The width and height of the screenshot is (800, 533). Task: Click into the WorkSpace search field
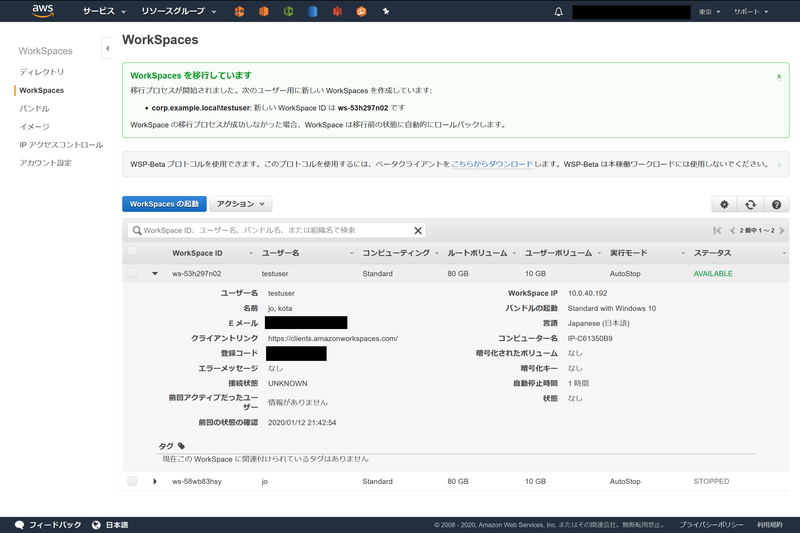click(x=276, y=231)
